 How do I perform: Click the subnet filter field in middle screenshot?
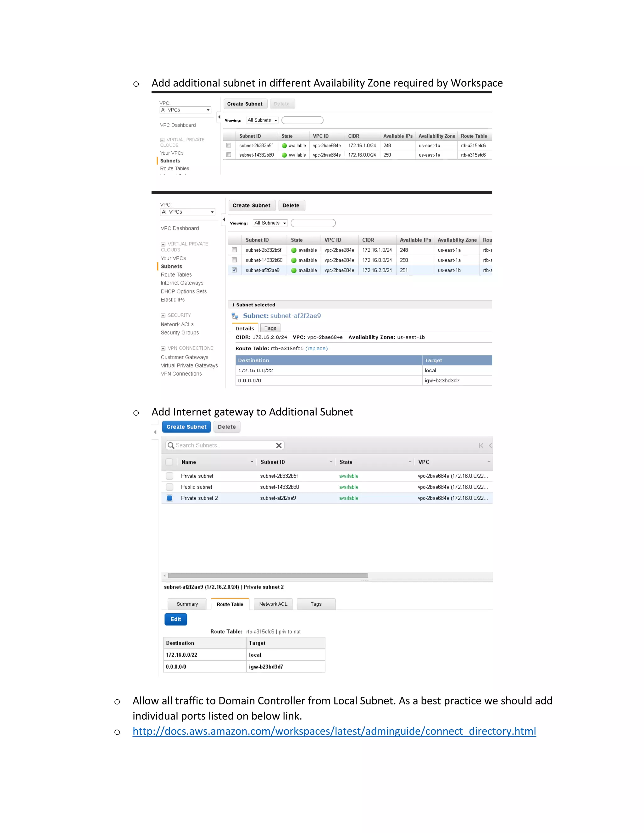pyautogui.click(x=313, y=223)
